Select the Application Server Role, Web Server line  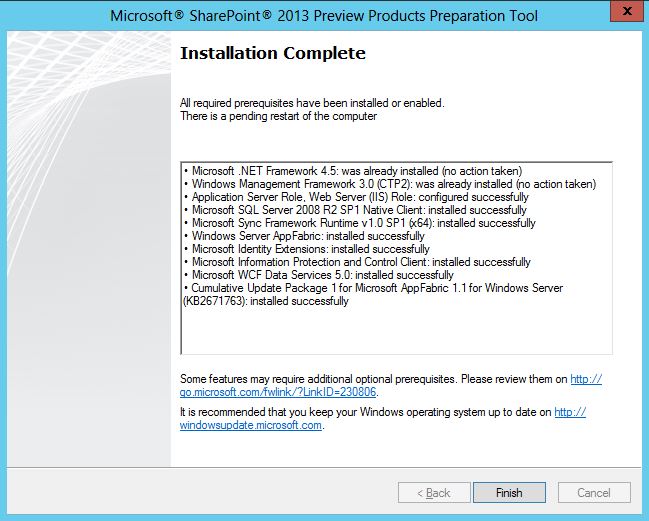tap(356, 197)
